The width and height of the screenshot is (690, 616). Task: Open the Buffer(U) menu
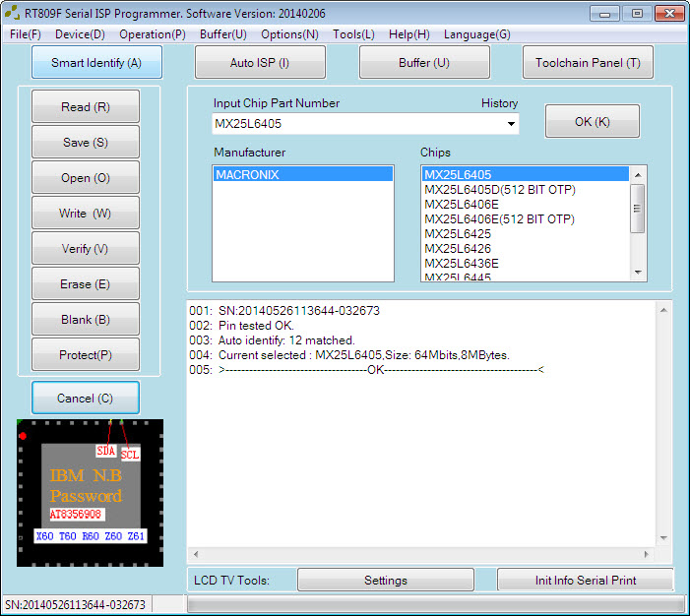click(x=223, y=34)
